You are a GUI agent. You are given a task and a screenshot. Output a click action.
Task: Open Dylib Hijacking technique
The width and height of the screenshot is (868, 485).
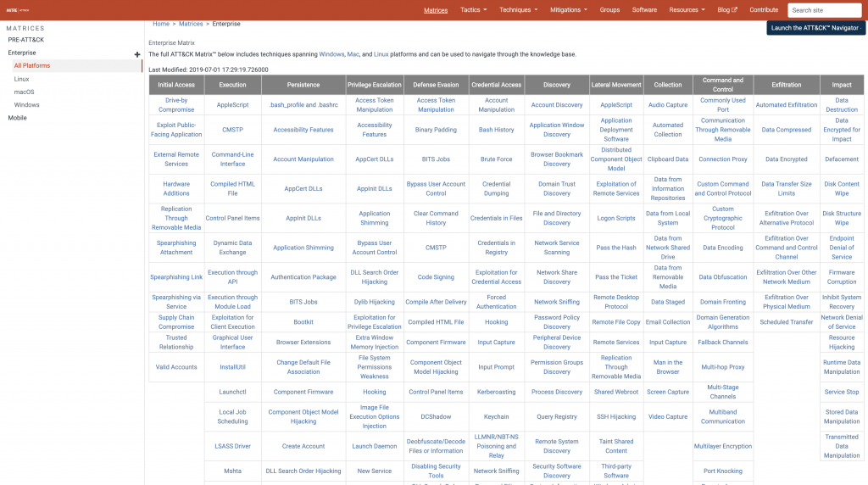coord(374,302)
